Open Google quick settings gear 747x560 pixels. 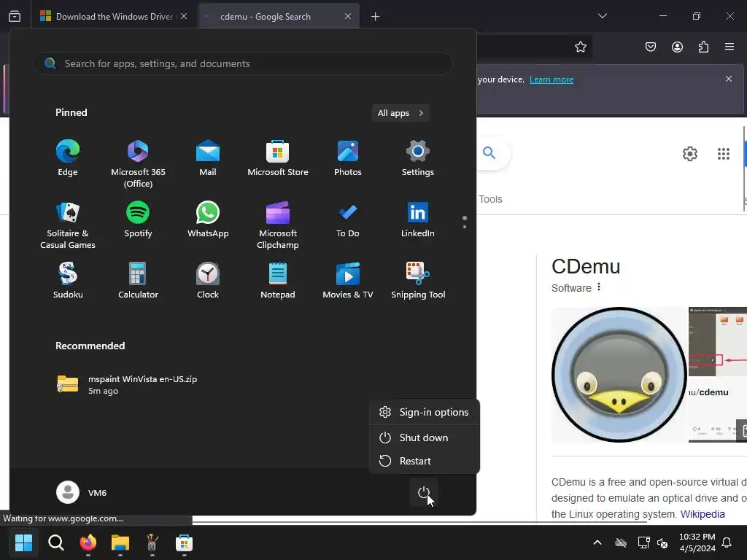690,153
